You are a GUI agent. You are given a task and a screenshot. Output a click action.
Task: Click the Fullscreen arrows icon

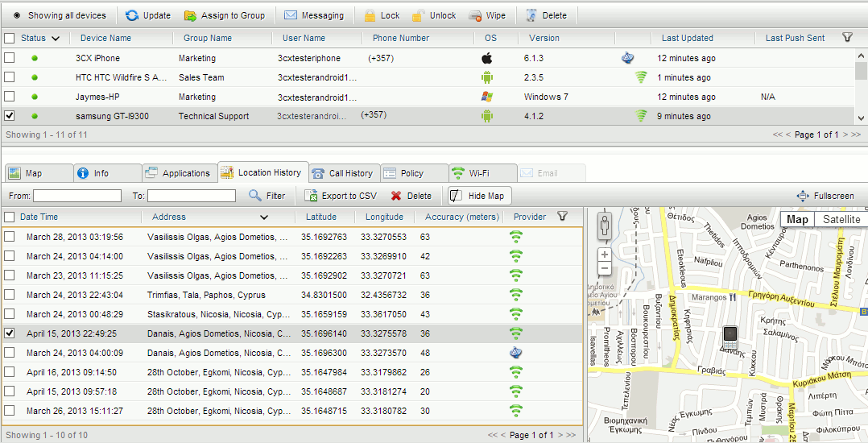coord(803,196)
